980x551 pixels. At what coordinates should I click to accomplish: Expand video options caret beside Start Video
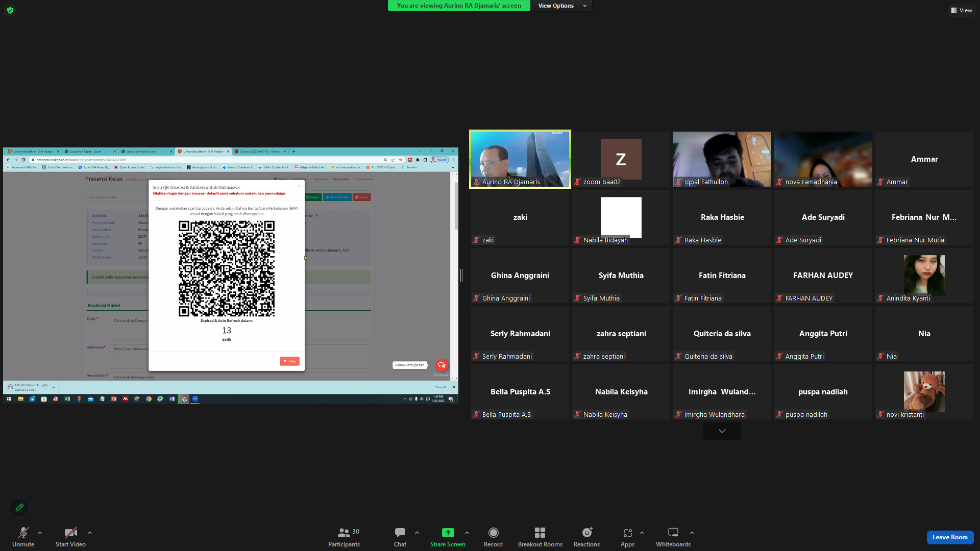click(x=90, y=533)
